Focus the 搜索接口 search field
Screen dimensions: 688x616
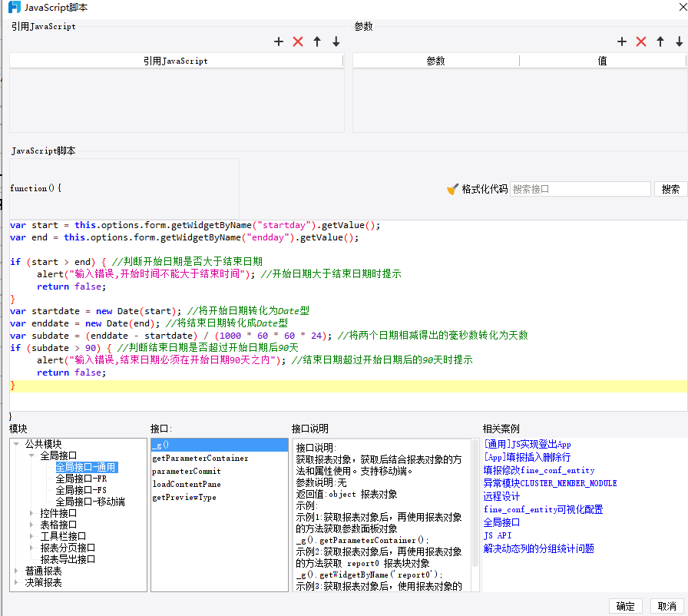tap(580, 189)
